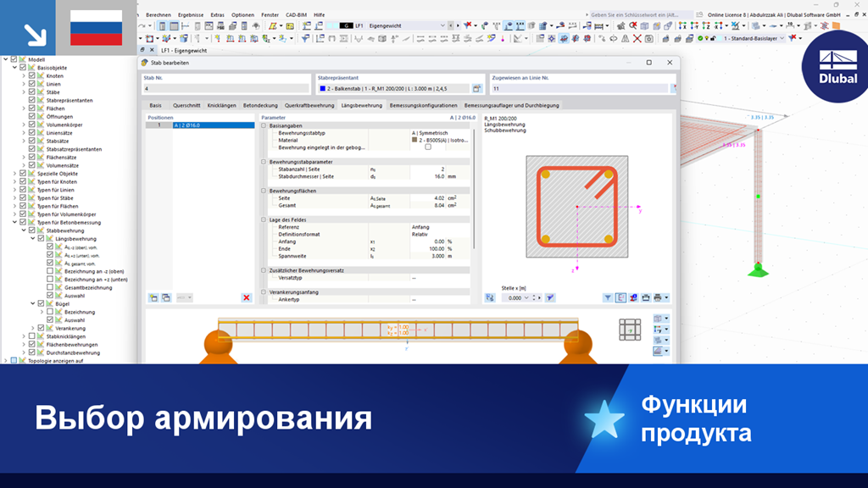The image size is (868, 488).
Task: Click pick-location icon right of Stelle x
Action: (x=550, y=297)
